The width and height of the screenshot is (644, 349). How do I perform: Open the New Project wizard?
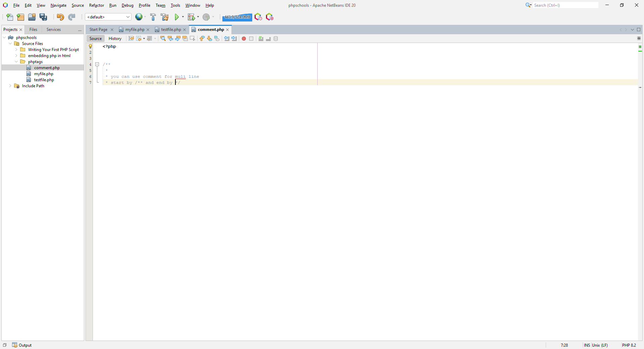pyautogui.click(x=20, y=17)
